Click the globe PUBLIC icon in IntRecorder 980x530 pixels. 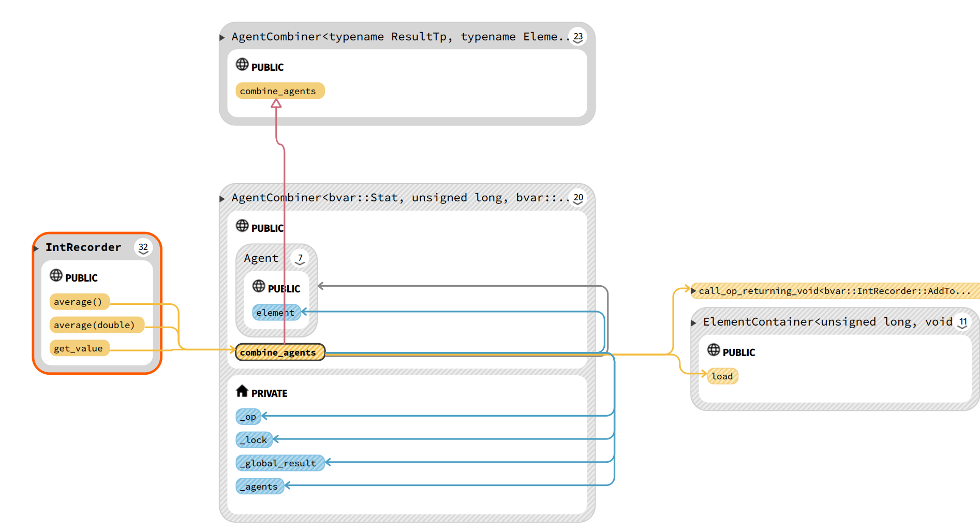click(56, 275)
